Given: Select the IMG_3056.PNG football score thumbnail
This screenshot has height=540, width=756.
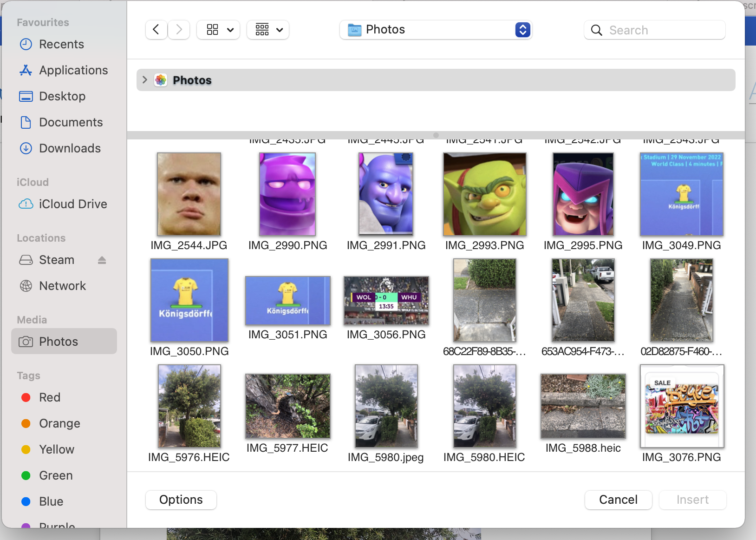Looking at the screenshot, I should coord(386,301).
